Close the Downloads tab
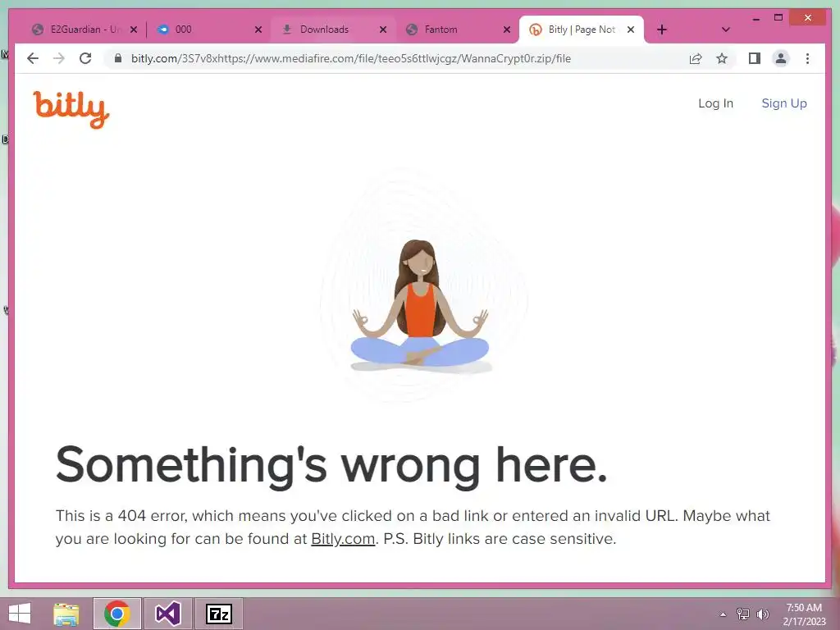The height and width of the screenshot is (630, 840). 383,30
